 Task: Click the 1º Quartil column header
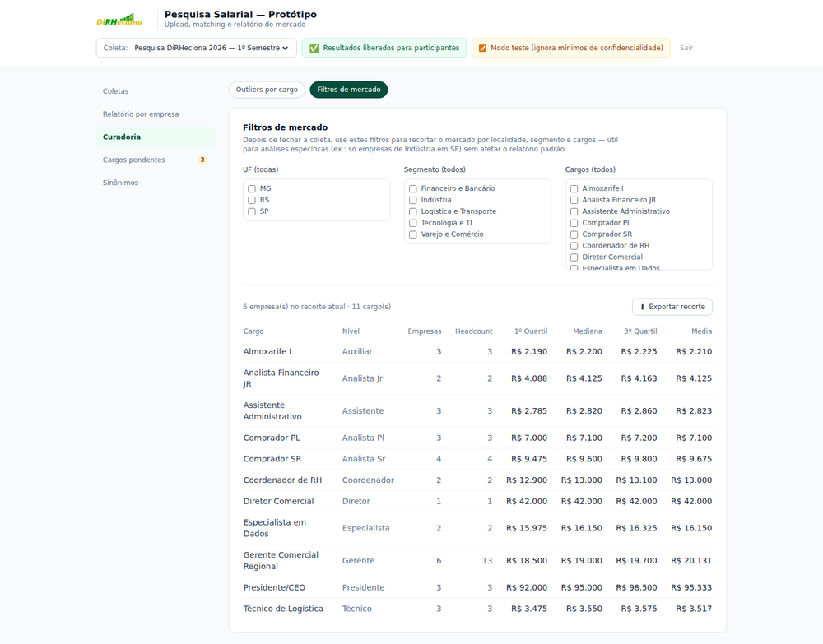pos(531,331)
